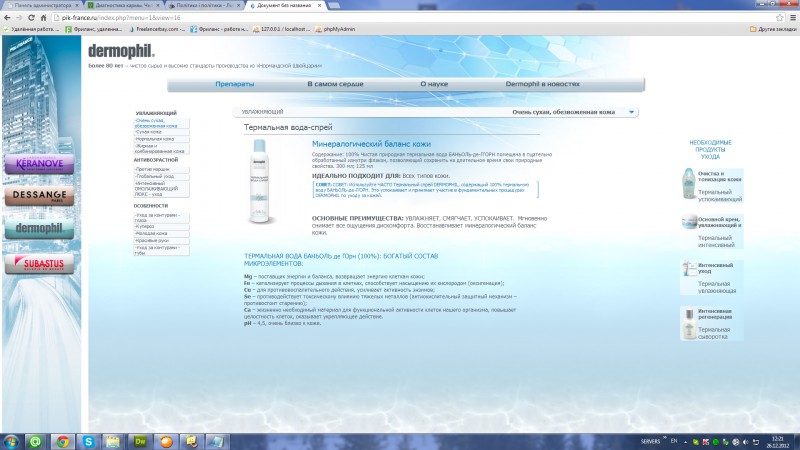Open Dreamweaver from the taskbar
This screenshot has height=450, width=800.
140,441
